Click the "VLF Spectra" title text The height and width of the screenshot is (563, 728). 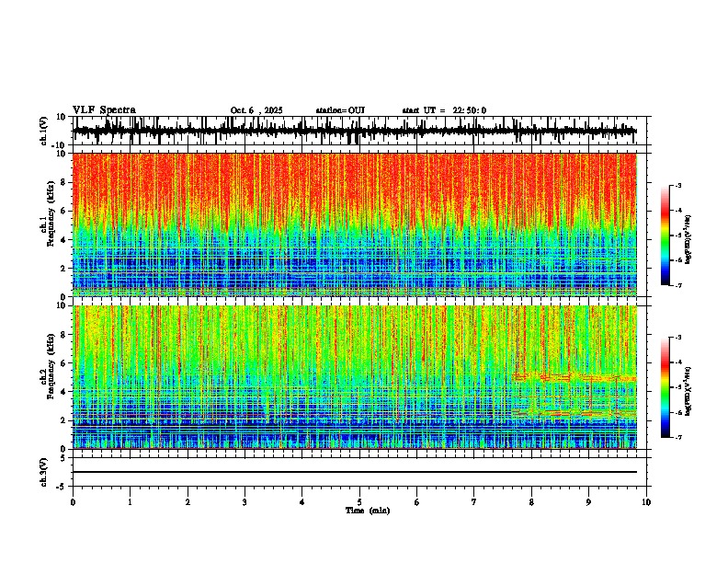104,110
